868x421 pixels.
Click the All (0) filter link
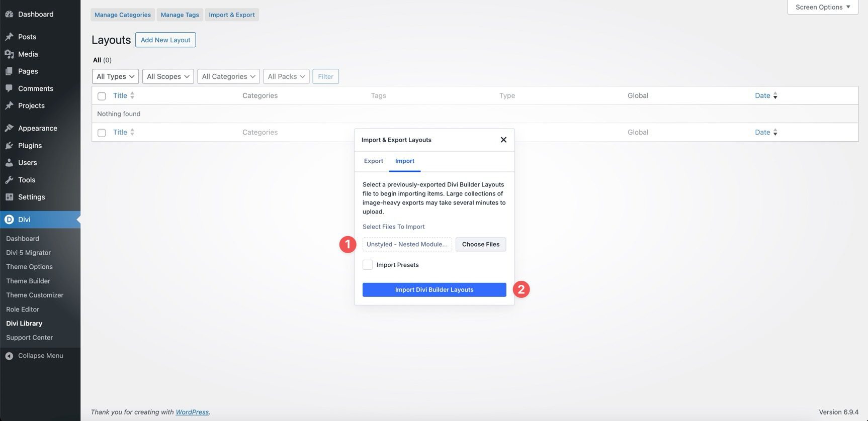point(102,60)
